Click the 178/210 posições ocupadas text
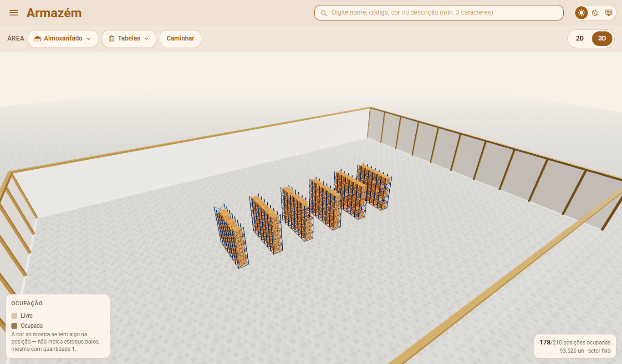Image resolution: width=622 pixels, height=364 pixels. [575, 342]
